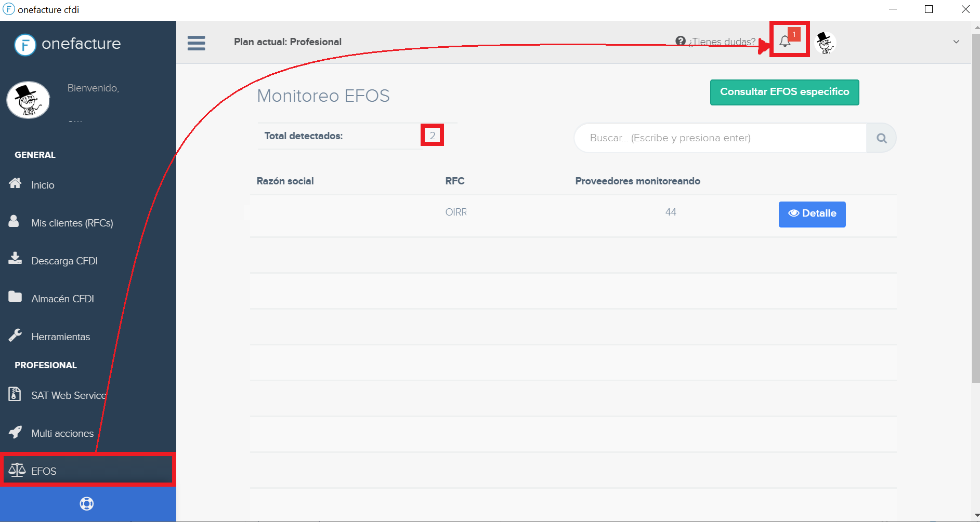Click the vertical scrollbar thumb

975,208
